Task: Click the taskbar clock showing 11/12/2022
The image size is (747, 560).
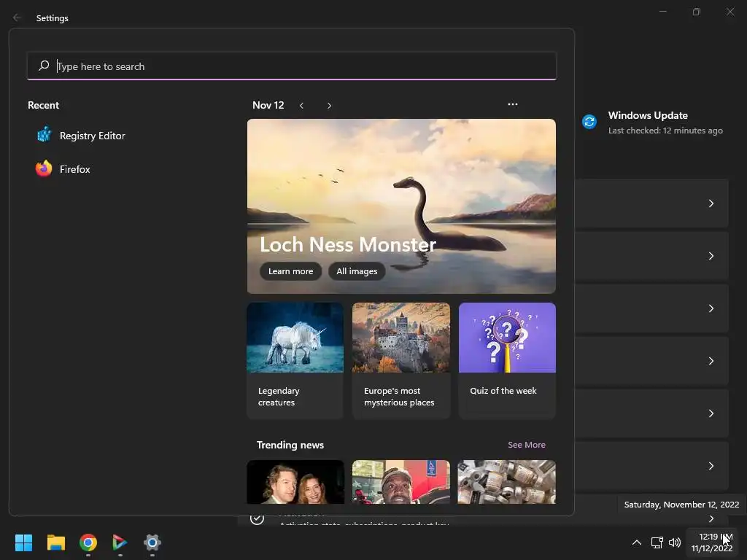Action: click(x=712, y=542)
